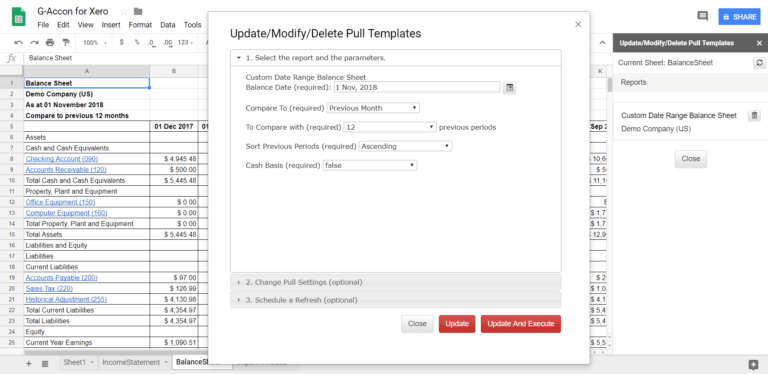
Task: Open the Balance Date calendar picker icon
Action: 509,88
